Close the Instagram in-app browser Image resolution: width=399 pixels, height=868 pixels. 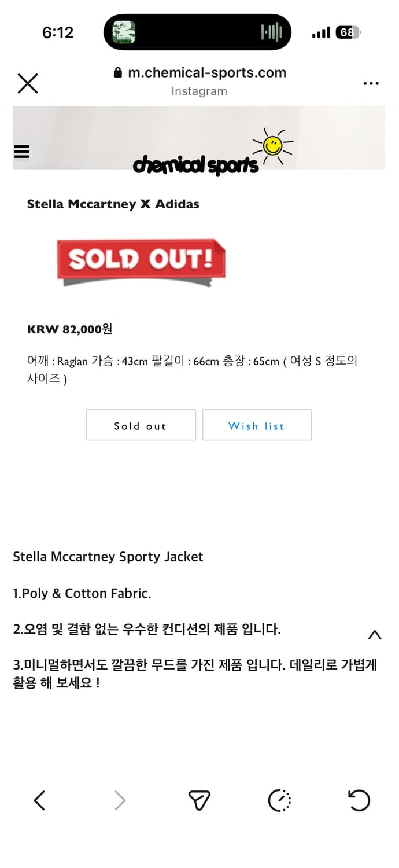27,83
